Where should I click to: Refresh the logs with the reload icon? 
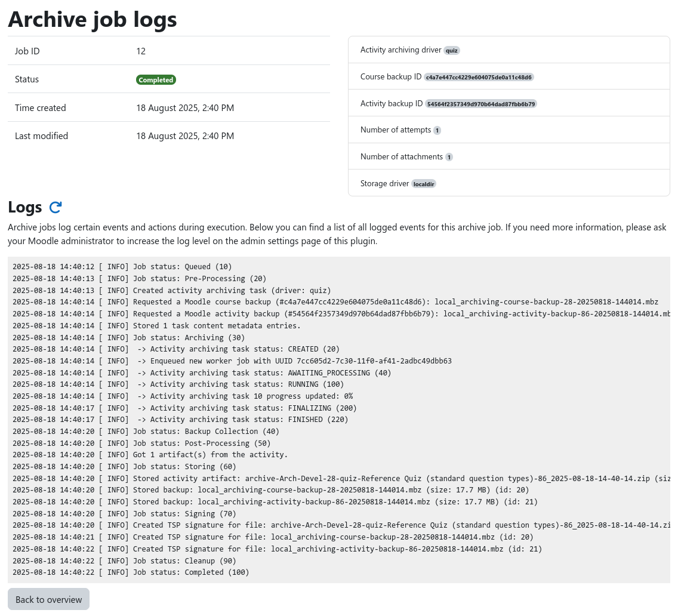click(55, 207)
